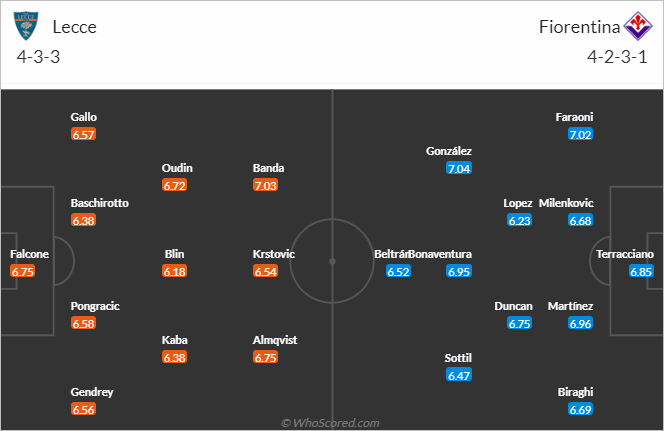The image size is (664, 431).
Task: Select Biraghi's 6.69 rating badge
Action: [x=580, y=409]
